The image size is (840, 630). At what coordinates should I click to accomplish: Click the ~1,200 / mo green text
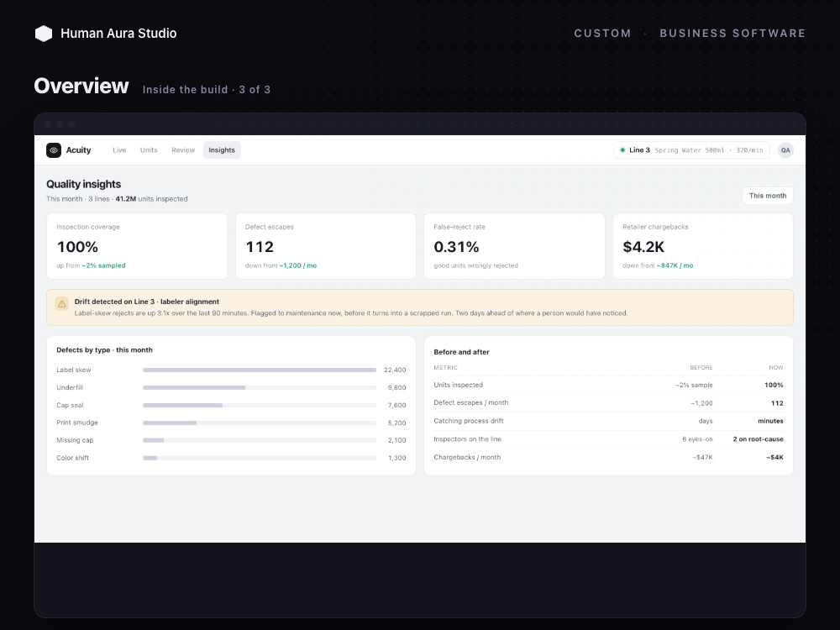(298, 265)
